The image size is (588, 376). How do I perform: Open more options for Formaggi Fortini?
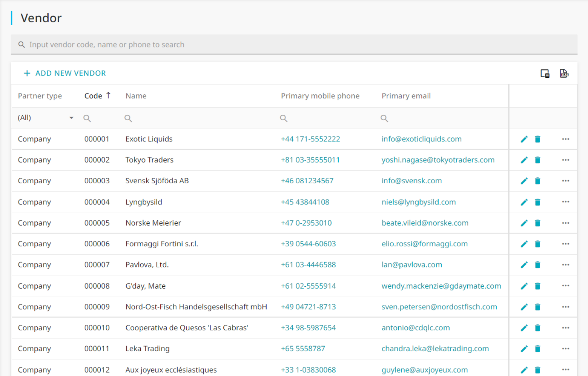[565, 244]
